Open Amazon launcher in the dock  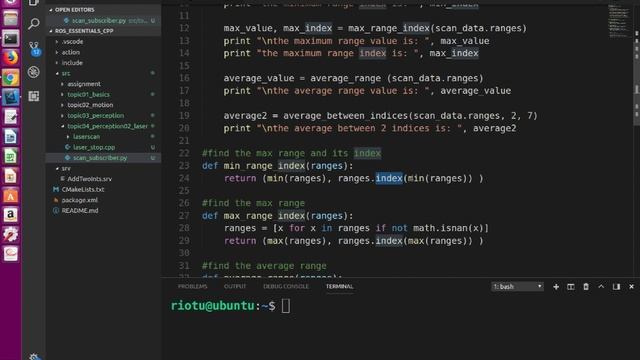[x=11, y=215]
